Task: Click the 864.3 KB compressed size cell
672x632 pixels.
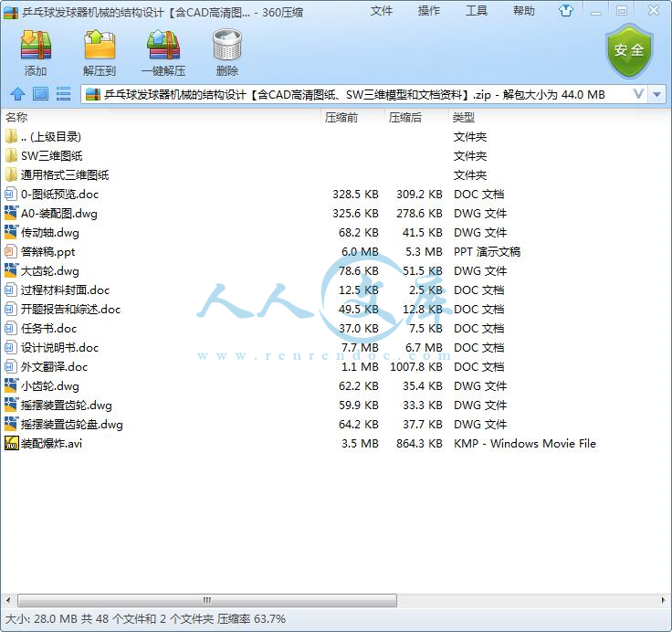Action: coord(419,443)
